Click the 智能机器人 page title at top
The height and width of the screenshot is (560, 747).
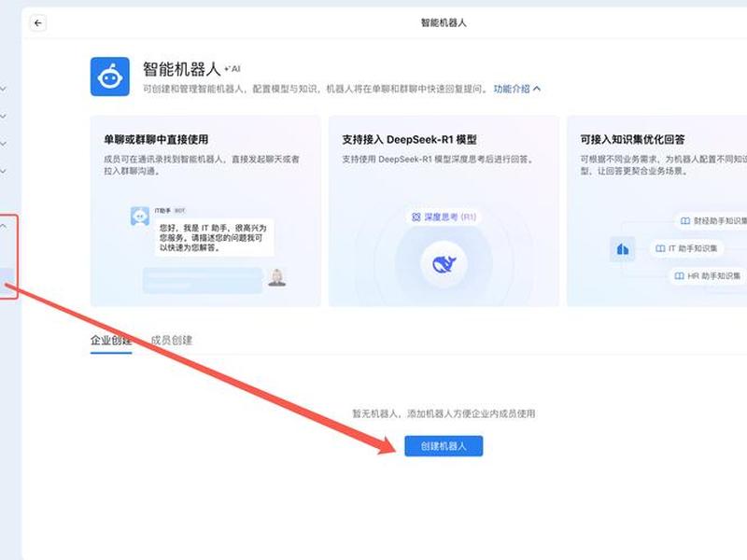444,22
